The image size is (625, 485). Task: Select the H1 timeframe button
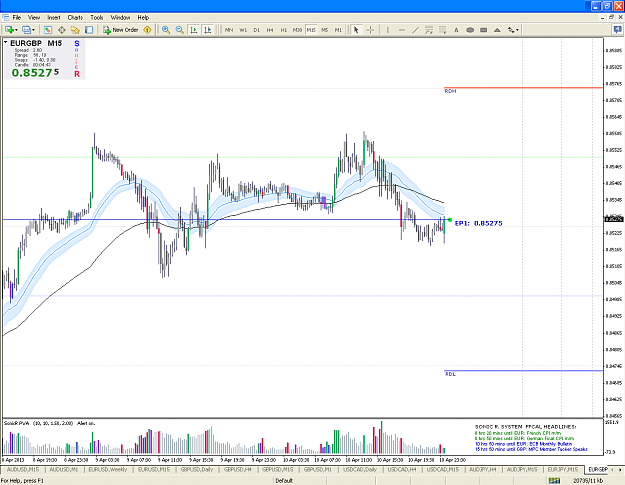(x=283, y=30)
